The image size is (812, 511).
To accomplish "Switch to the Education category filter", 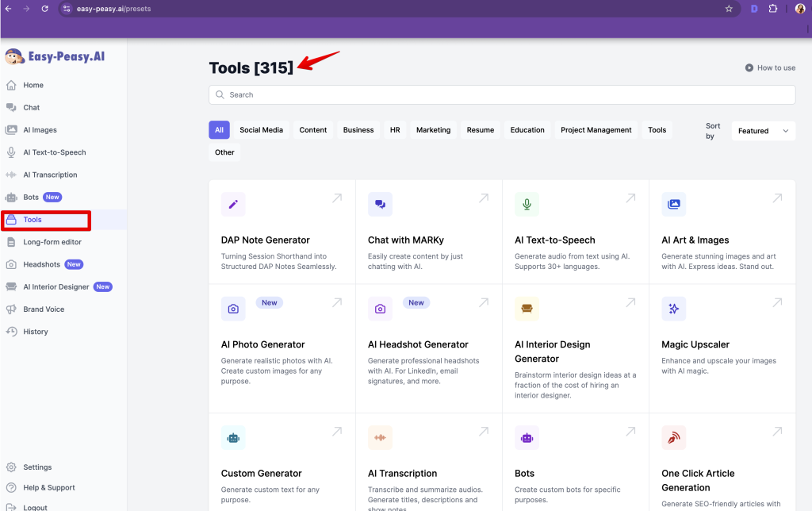I will (x=527, y=130).
